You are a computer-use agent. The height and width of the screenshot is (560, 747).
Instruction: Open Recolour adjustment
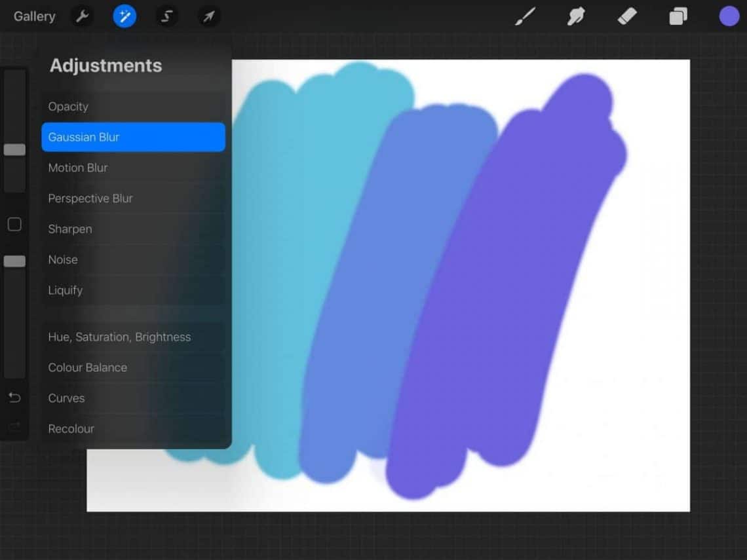tap(134, 428)
